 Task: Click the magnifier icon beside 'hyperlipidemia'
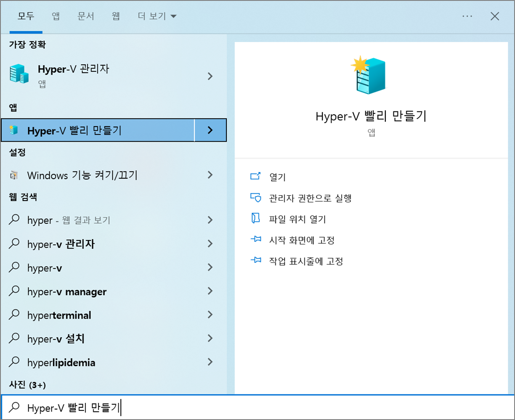[x=14, y=361]
